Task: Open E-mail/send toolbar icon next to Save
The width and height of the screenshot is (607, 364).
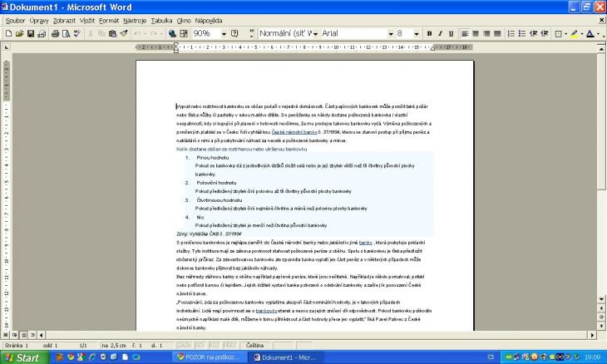Action: 42,33
